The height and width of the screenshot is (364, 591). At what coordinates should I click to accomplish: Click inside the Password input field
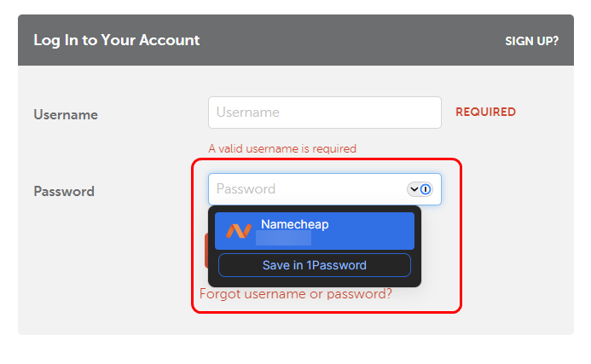point(307,189)
